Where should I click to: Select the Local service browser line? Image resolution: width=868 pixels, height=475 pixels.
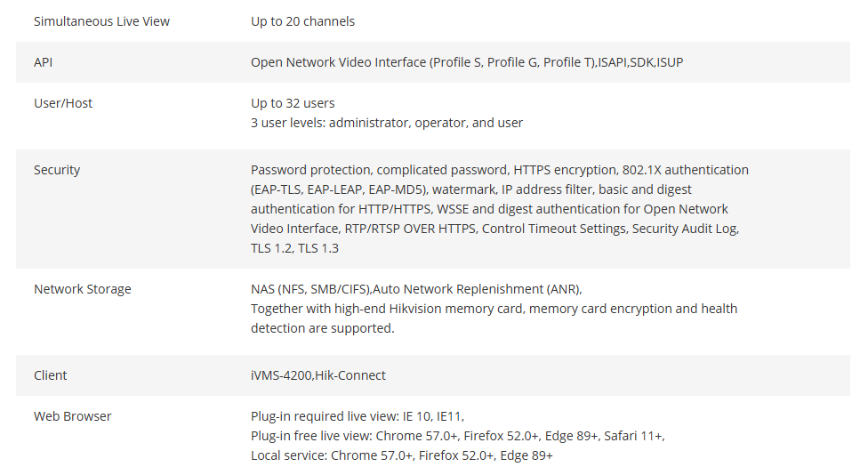point(402,455)
